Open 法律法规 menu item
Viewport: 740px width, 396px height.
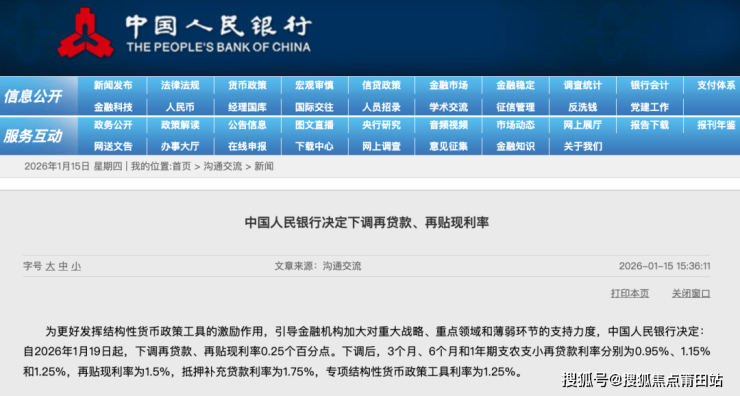coord(180,85)
